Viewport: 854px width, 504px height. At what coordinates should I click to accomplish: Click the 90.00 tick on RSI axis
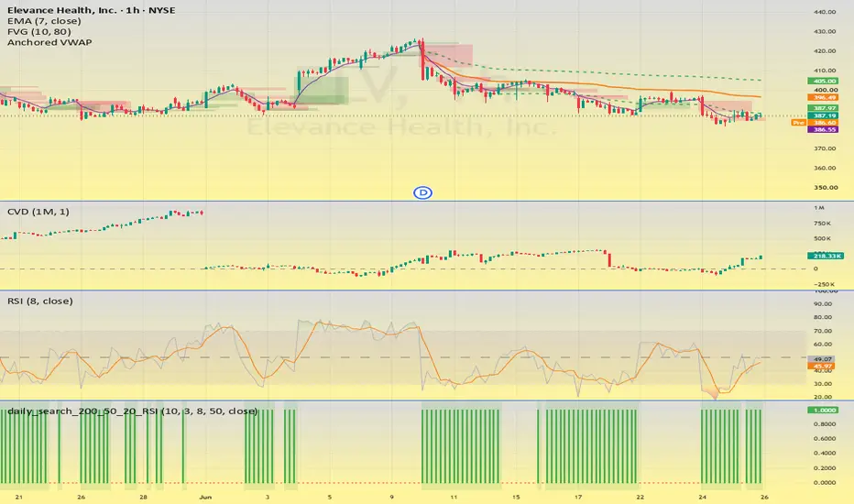click(x=823, y=304)
